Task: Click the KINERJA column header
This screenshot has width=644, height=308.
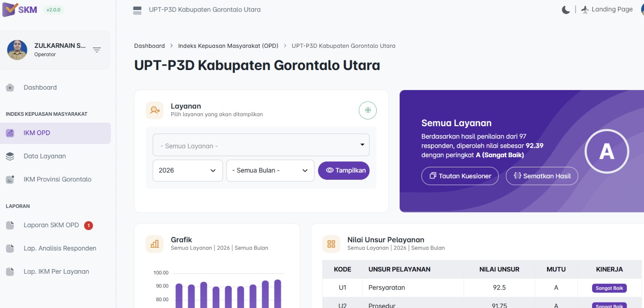Action: click(x=609, y=269)
